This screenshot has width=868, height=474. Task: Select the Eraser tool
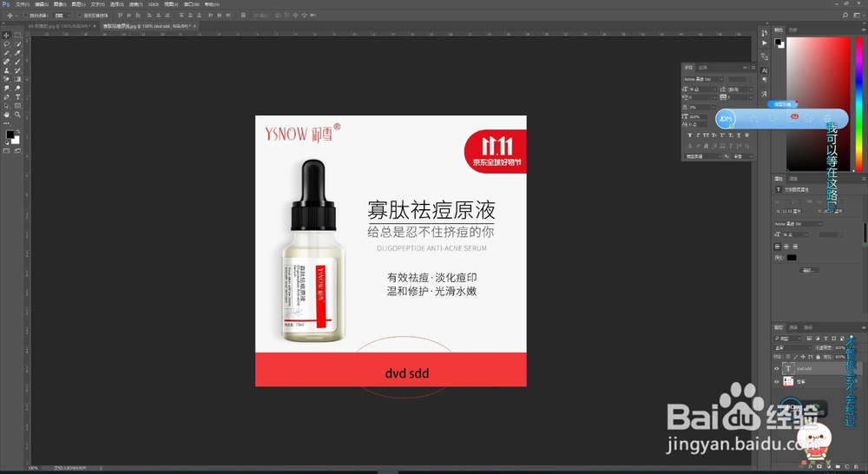pos(6,79)
